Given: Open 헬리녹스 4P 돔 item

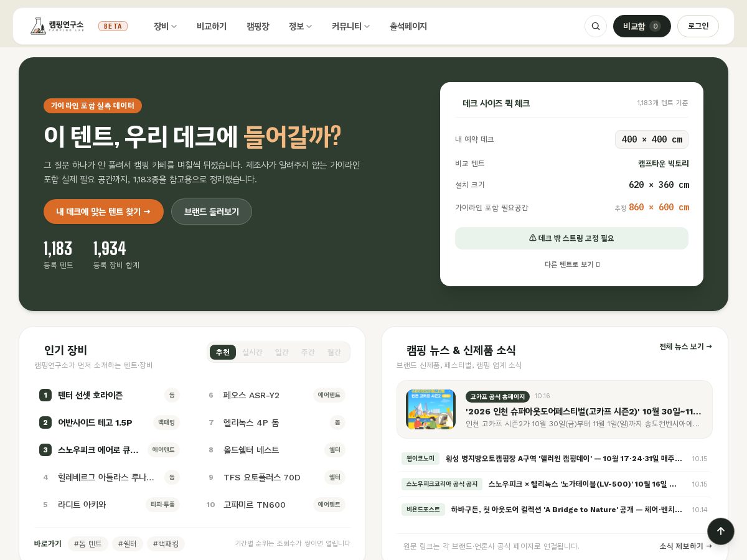Looking at the screenshot, I should point(275,422).
